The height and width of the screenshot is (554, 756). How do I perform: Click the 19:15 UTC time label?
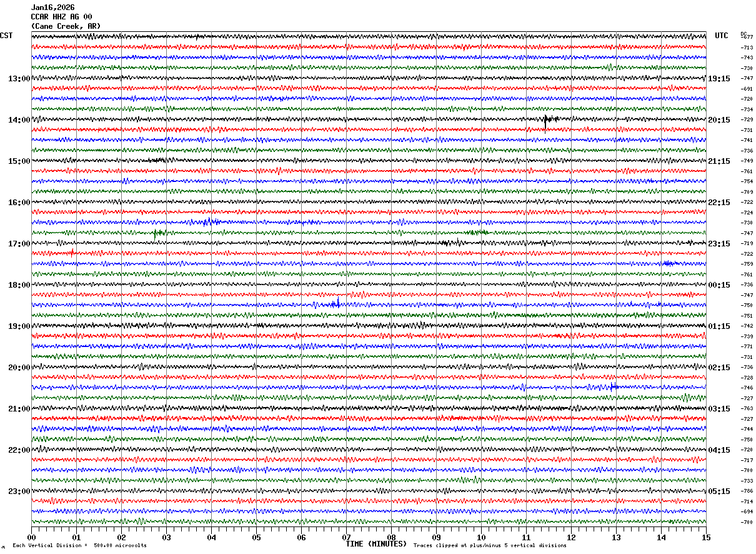coord(719,79)
